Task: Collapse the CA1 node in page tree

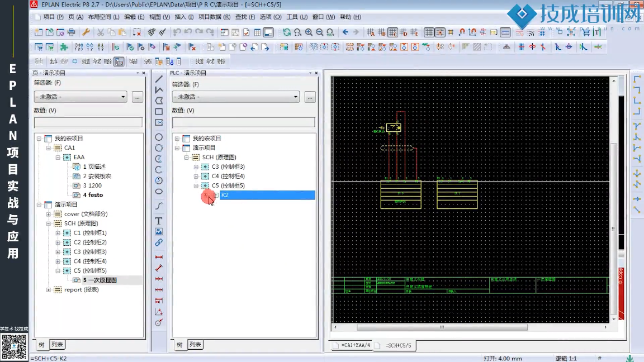Action: click(49, 147)
